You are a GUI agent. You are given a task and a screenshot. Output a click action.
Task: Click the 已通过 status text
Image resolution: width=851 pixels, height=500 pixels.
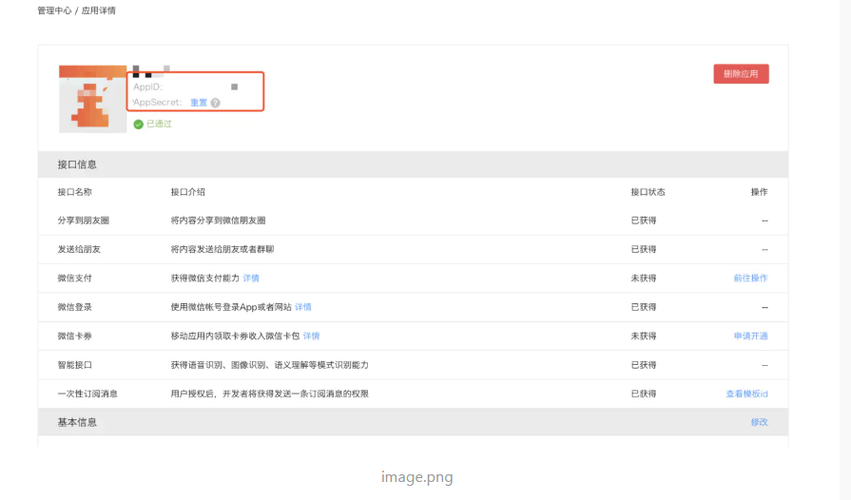coord(159,124)
